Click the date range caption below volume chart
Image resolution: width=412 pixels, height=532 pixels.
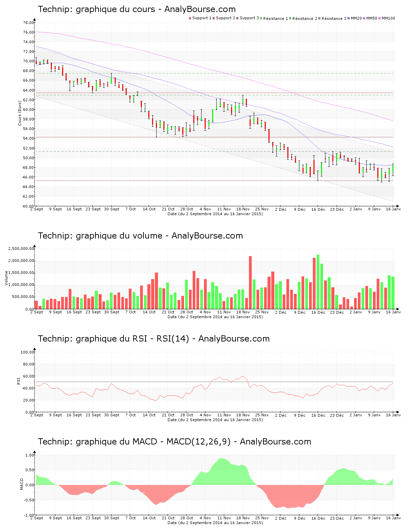pyautogui.click(x=215, y=317)
